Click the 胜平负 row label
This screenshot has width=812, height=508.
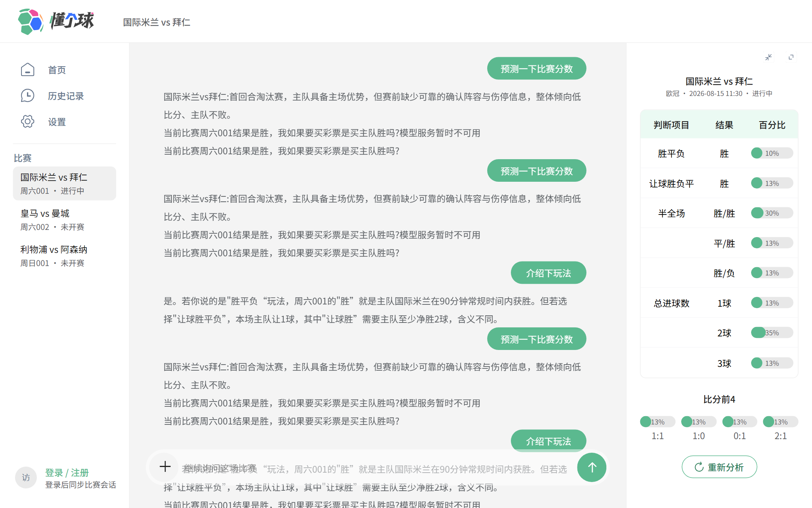pyautogui.click(x=671, y=154)
